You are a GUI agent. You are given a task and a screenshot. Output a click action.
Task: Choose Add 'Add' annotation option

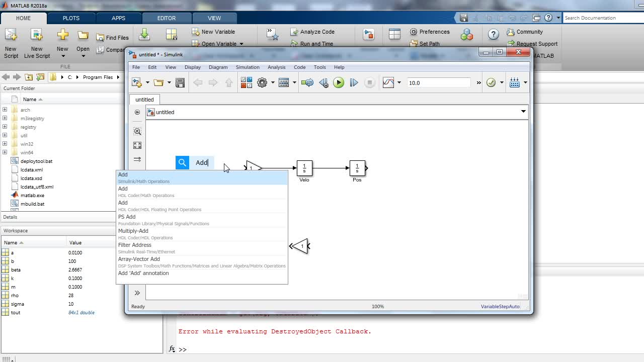point(202,273)
